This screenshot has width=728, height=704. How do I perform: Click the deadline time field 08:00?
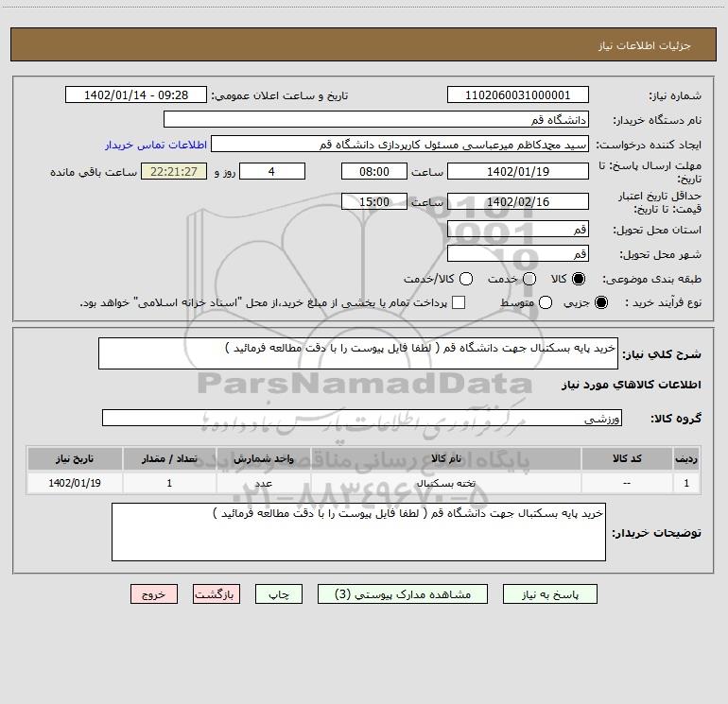click(x=374, y=171)
